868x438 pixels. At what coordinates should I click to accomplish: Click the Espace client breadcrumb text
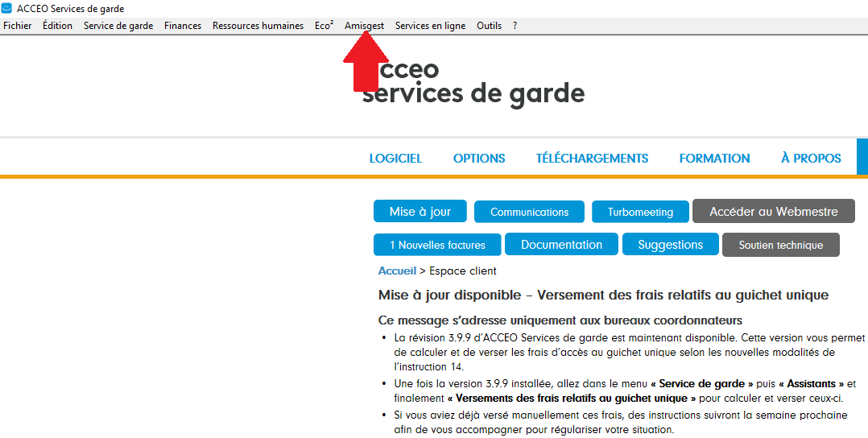click(463, 271)
